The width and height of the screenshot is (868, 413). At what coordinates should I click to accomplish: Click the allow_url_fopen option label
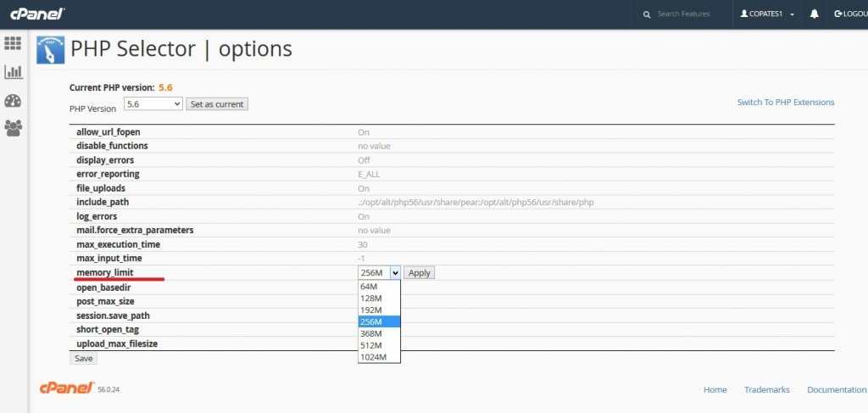pos(108,132)
